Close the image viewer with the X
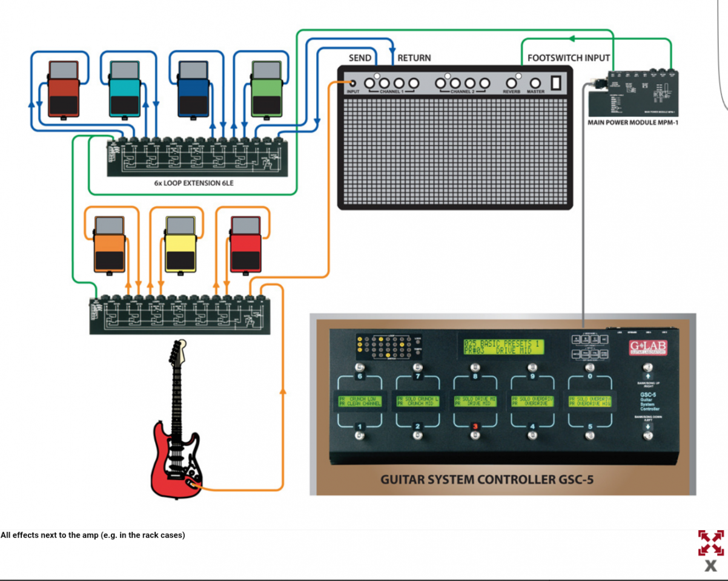This screenshot has height=581, width=728. tap(710, 566)
